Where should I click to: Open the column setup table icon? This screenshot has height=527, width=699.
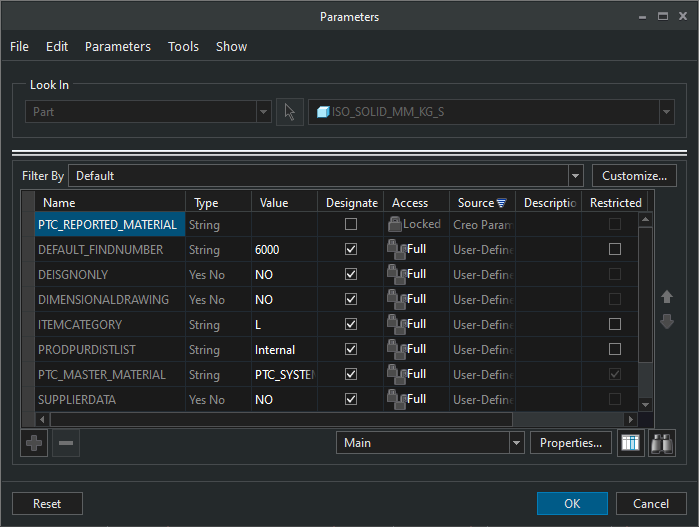(630, 443)
